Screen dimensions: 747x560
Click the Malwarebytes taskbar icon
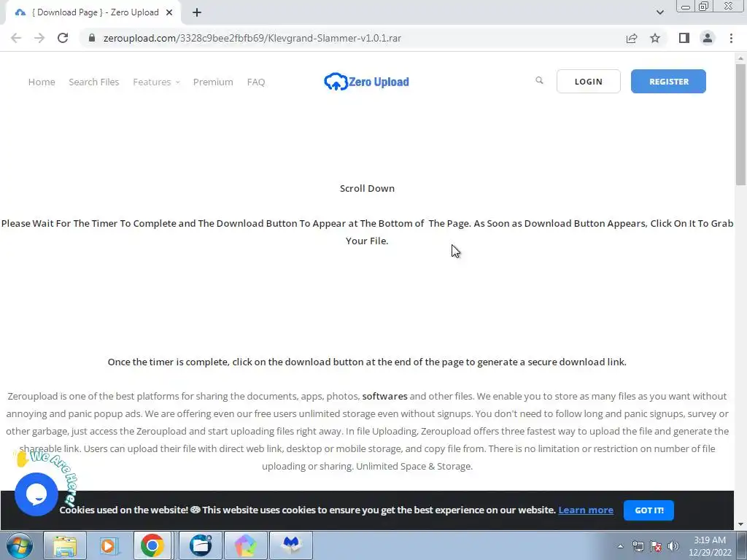pyautogui.click(x=291, y=545)
